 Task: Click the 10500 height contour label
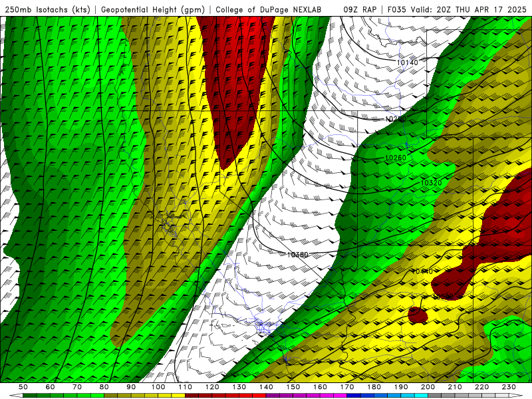[x=443, y=297]
